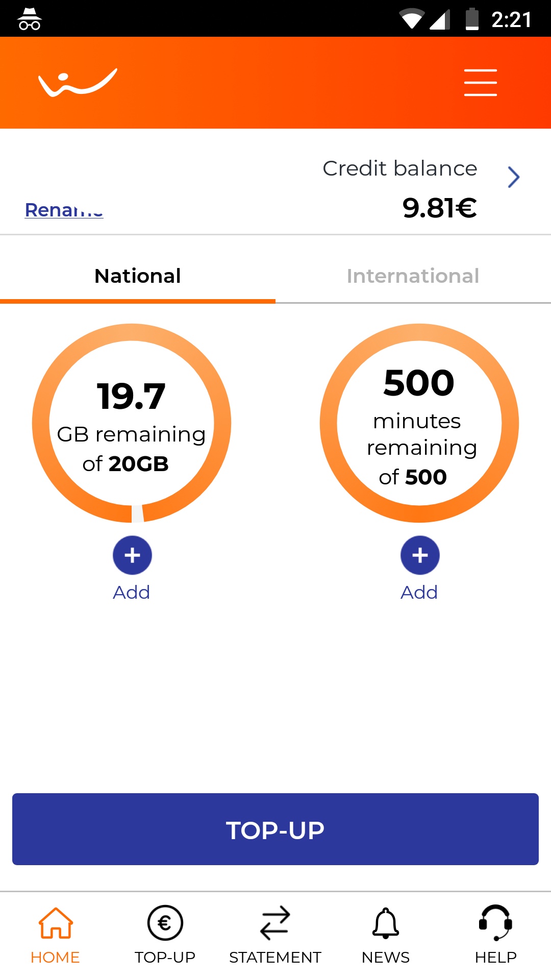Image resolution: width=551 pixels, height=980 pixels.
Task: Switch to the International tab
Action: [x=413, y=276]
